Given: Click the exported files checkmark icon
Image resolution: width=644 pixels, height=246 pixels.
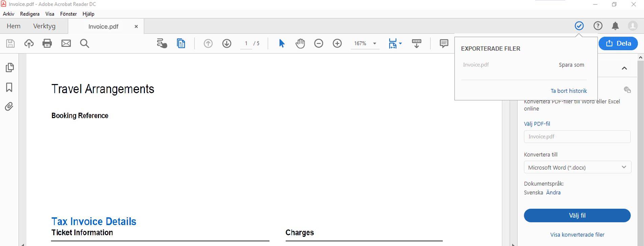Looking at the screenshot, I should click(x=579, y=26).
